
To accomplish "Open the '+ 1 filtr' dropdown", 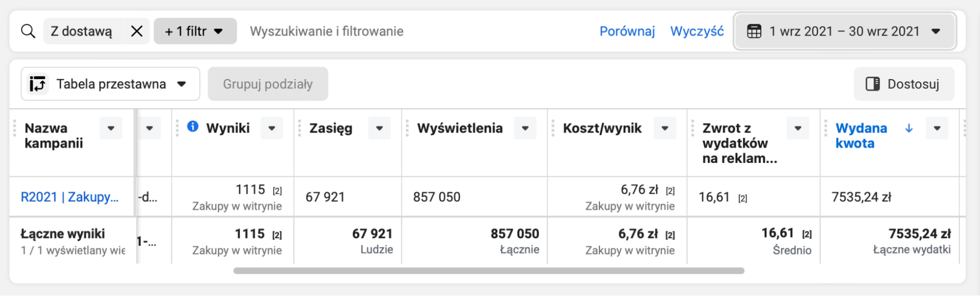I will pyautogui.click(x=195, y=31).
